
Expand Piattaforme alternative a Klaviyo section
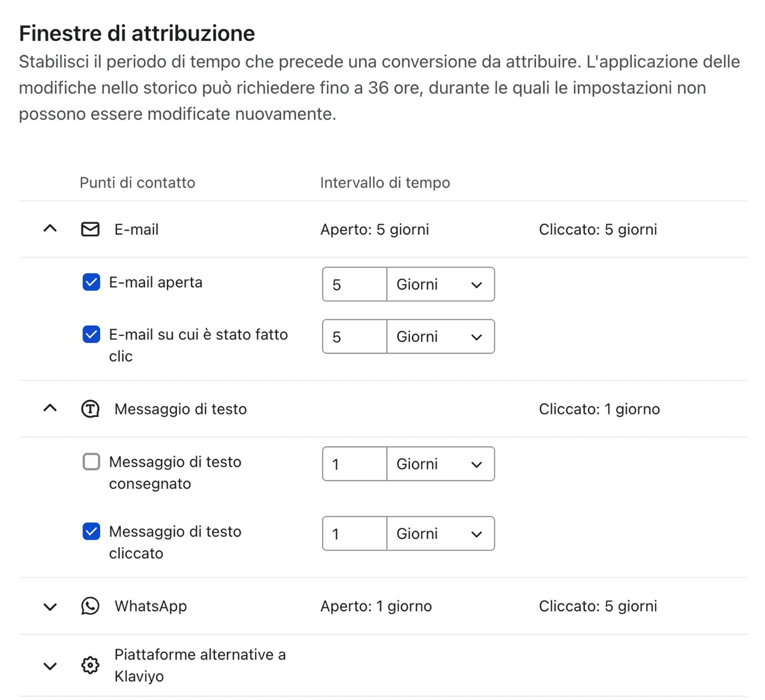50,666
